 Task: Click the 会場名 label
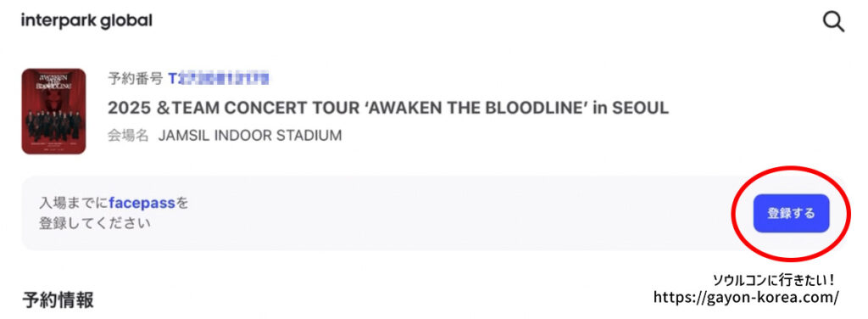128,136
